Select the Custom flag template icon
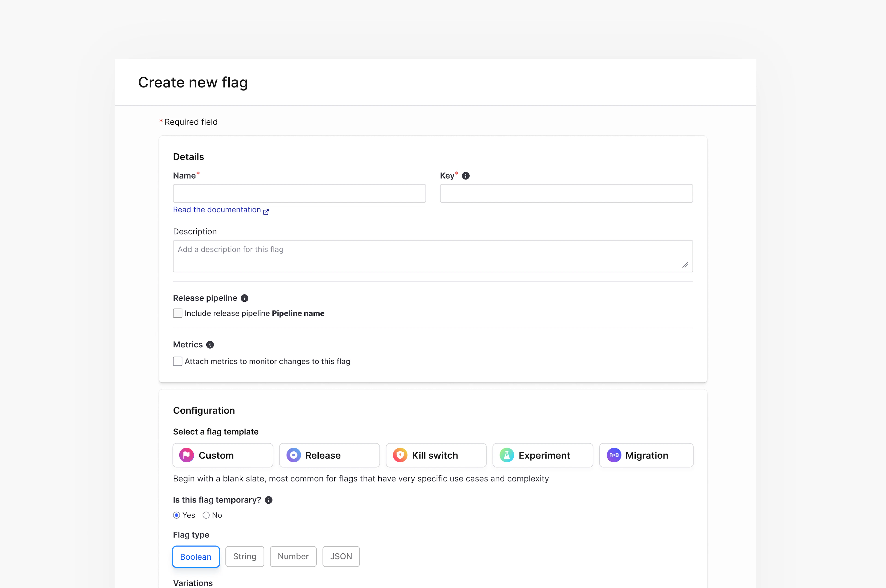Image resolution: width=886 pixels, height=588 pixels. (x=187, y=455)
